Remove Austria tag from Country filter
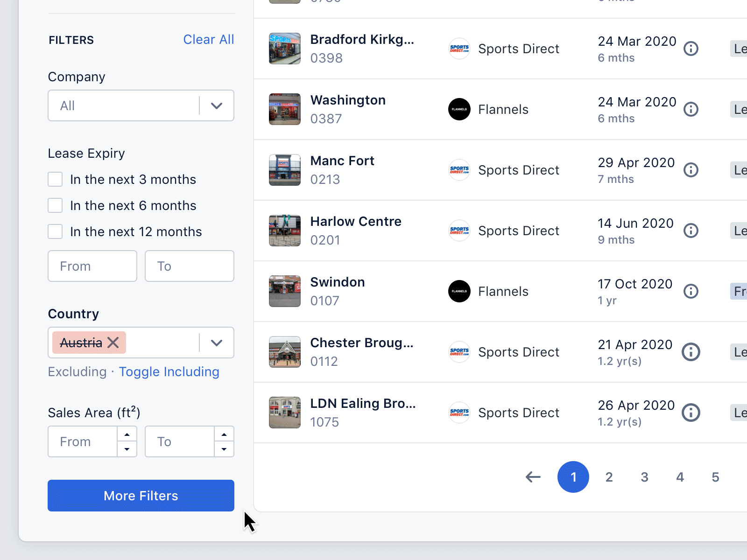747x560 pixels. [x=113, y=343]
